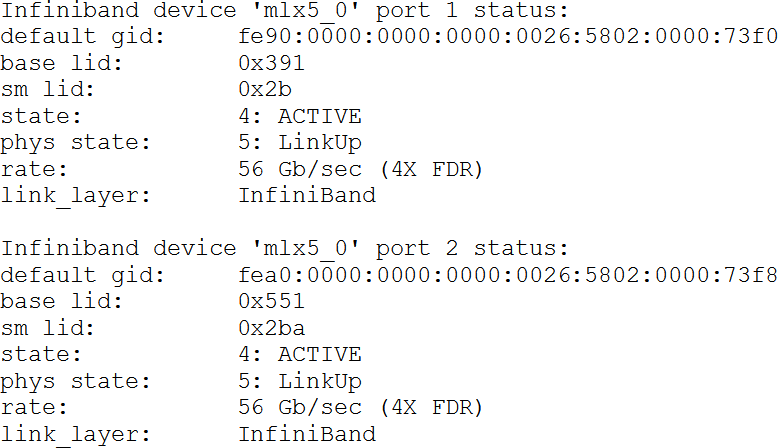
Task: Click the port 2 default gid value ending 73f8
Action: tap(507, 274)
